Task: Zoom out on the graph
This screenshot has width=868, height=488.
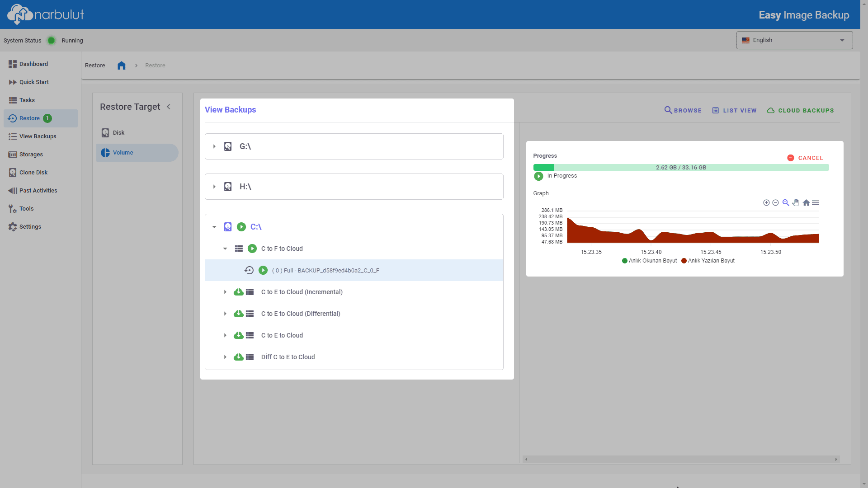Action: click(x=775, y=203)
